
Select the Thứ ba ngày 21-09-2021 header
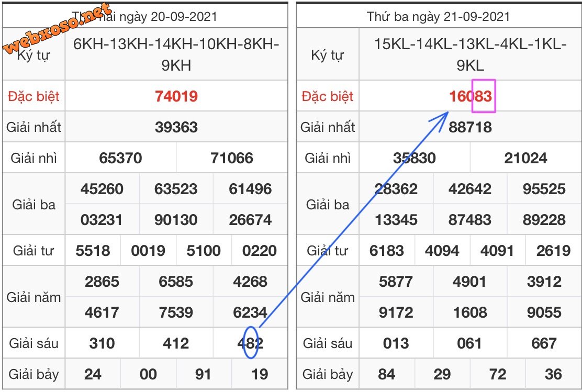[x=438, y=16]
